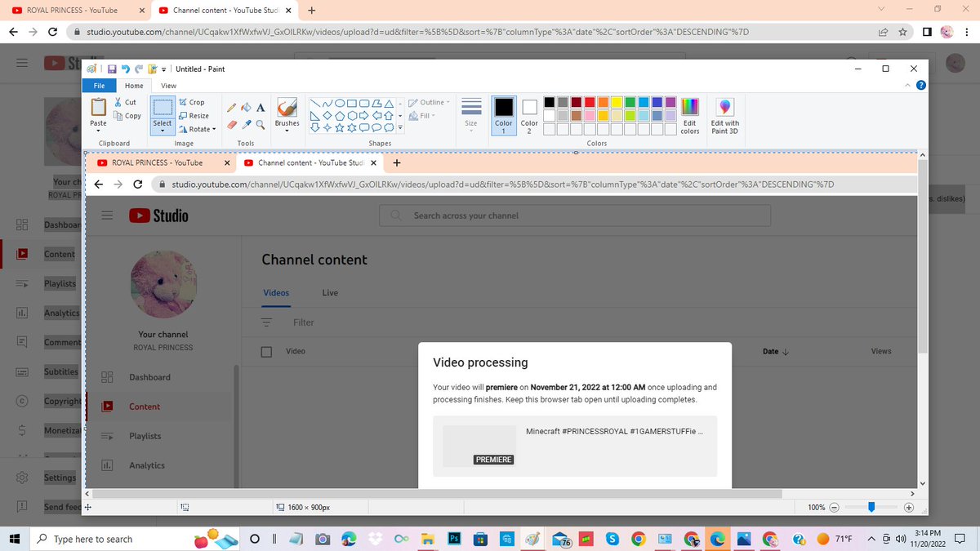Image resolution: width=980 pixels, height=551 pixels.
Task: Choose the Five-point star shape
Action: pyautogui.click(x=339, y=128)
